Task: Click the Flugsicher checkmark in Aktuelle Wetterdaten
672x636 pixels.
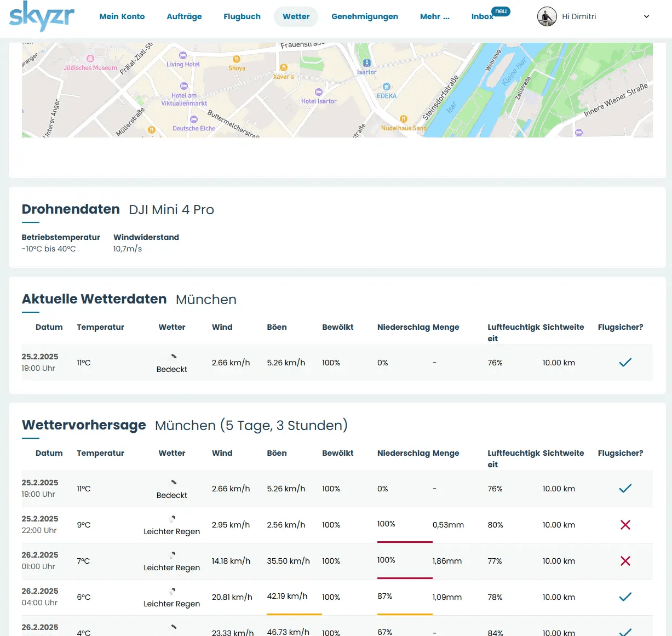Action: (625, 362)
